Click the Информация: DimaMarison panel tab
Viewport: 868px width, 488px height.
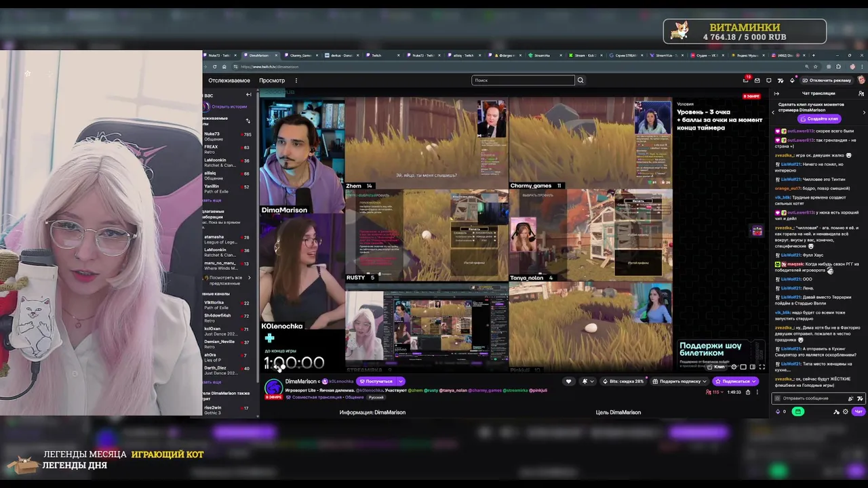coord(373,412)
